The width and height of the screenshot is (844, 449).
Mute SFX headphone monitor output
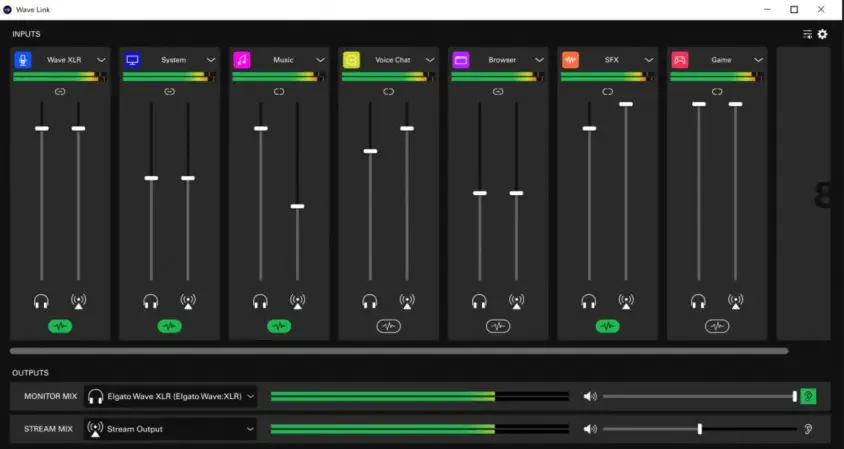pos(589,301)
